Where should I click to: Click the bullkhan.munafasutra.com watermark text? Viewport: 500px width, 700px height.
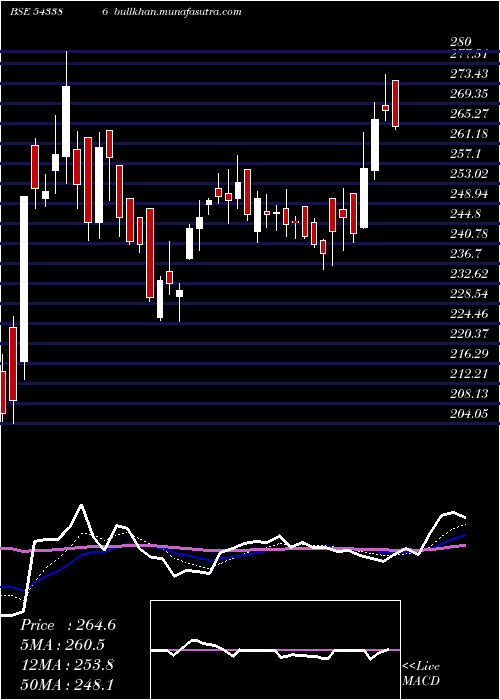[178, 12]
